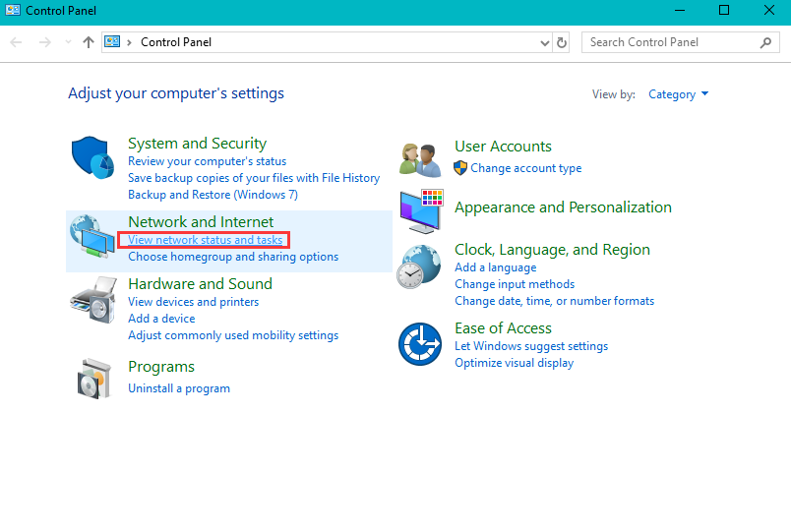Click the forward navigation arrow
The width and height of the screenshot is (791, 532).
tap(45, 42)
